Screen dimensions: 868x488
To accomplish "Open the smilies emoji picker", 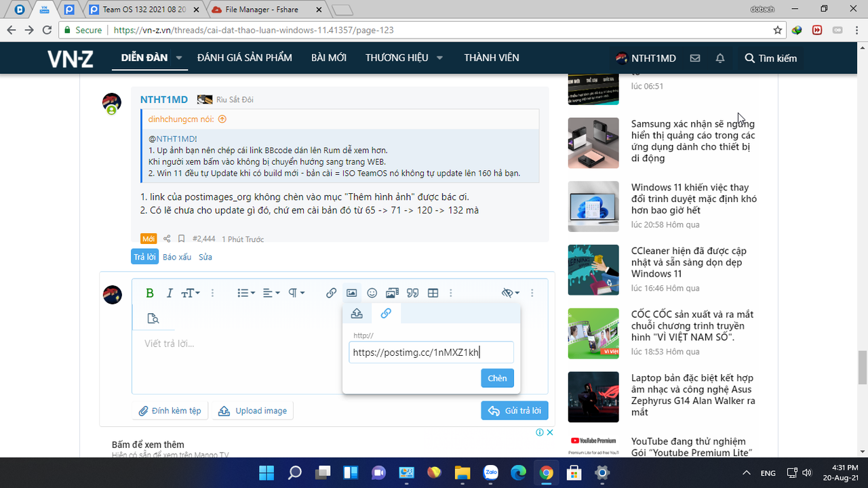I will [x=372, y=293].
